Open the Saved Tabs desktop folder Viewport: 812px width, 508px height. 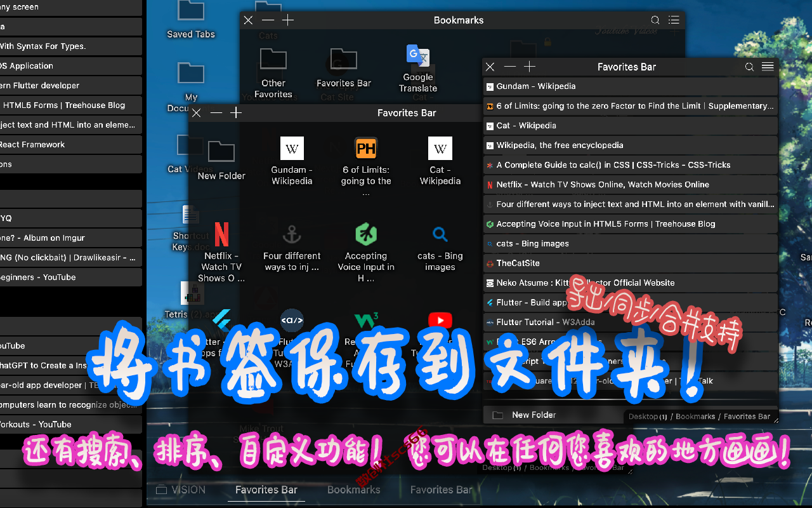point(191,11)
